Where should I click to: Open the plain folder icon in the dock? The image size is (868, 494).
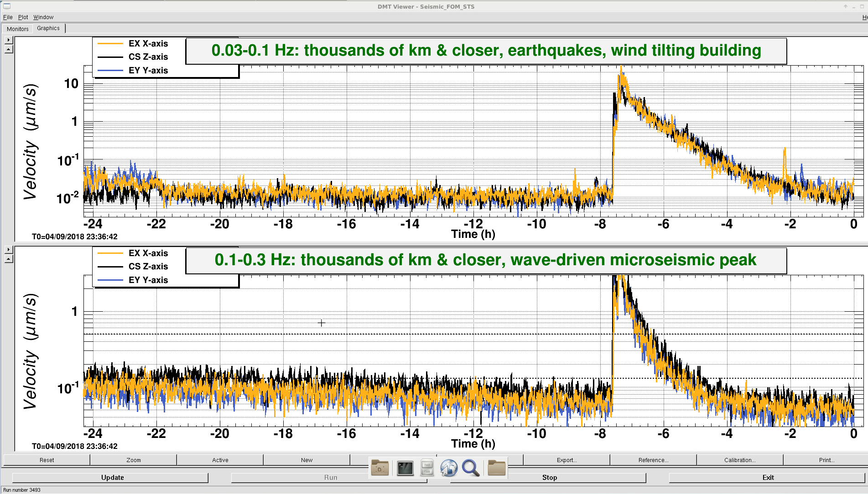(x=497, y=468)
